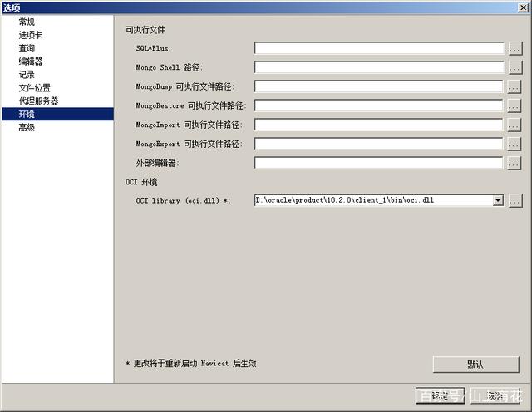Browse for the SQL*Plus executable
The height and width of the screenshot is (412, 532).
tap(515, 48)
